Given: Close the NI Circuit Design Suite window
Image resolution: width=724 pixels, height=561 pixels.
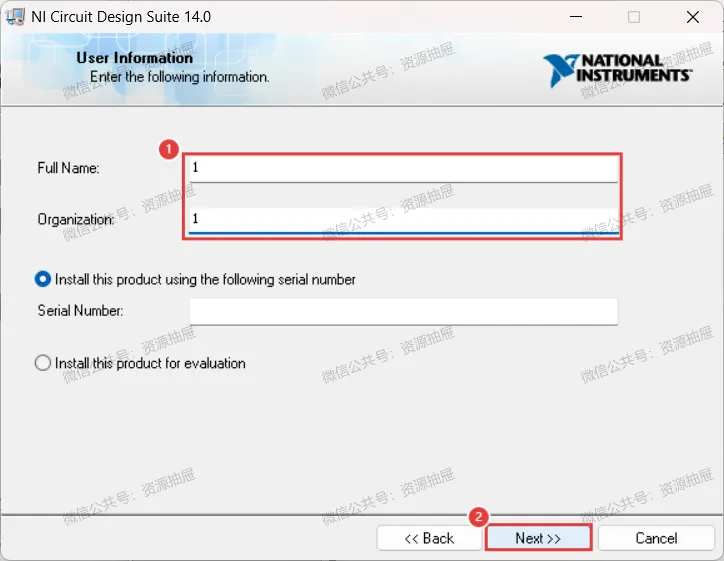Looking at the screenshot, I should [693, 17].
